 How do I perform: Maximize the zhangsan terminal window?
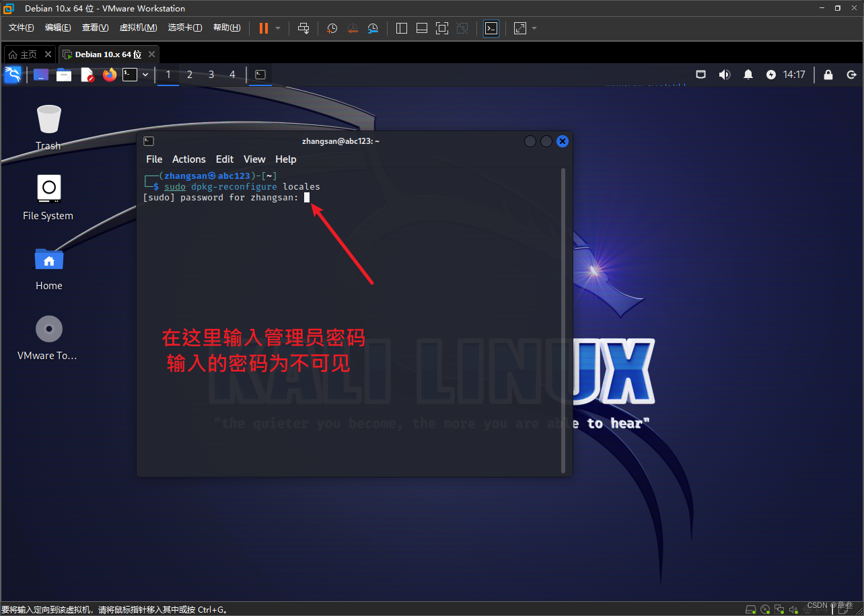(546, 141)
